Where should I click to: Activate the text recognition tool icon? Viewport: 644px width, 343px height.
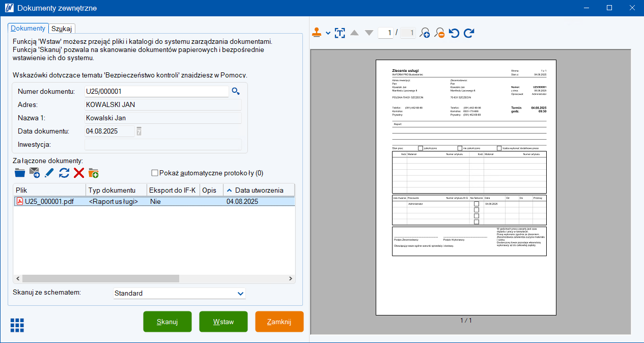(x=340, y=33)
